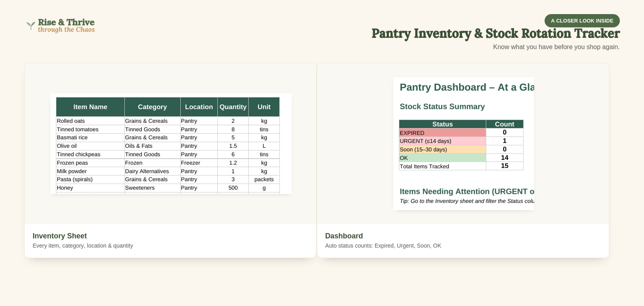Image resolution: width=644 pixels, height=306 pixels.
Task: Click the 'Tip: Go to the Inventory sheet' note
Action: tap(467, 201)
